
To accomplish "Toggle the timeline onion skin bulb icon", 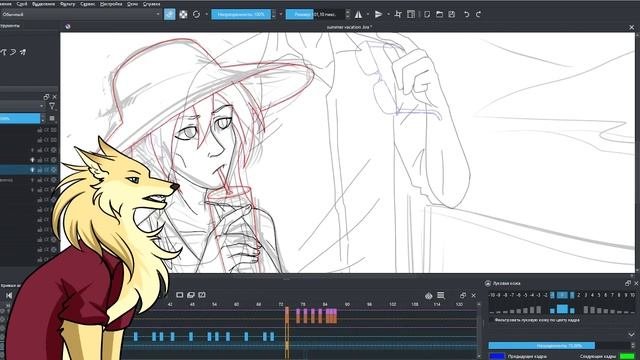I will (x=429, y=296).
